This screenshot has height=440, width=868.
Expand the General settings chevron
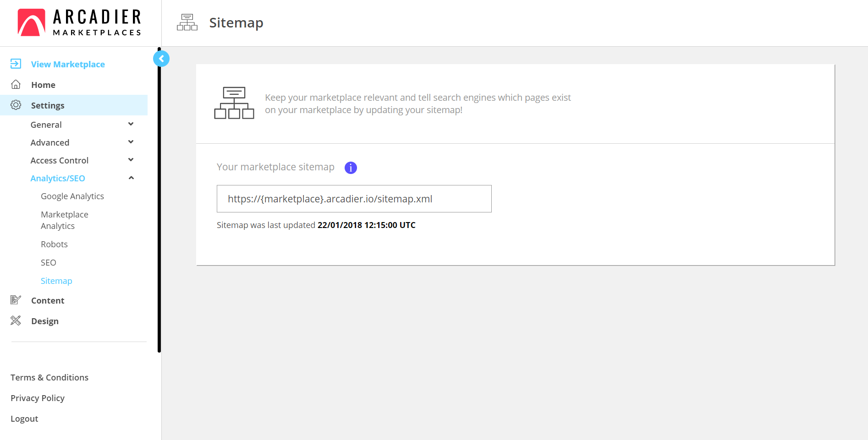(x=131, y=124)
